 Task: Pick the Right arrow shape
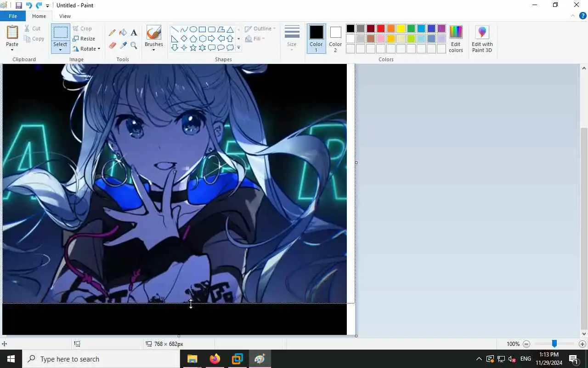pos(211,39)
